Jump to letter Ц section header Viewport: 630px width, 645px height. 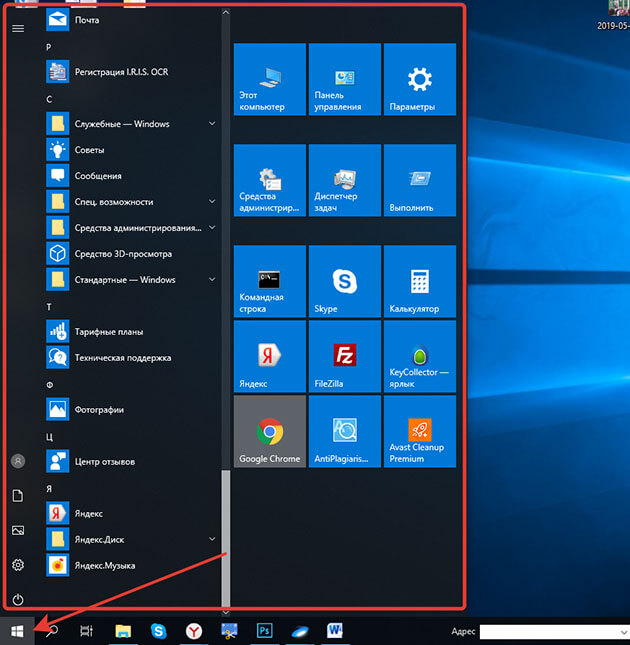(x=49, y=437)
